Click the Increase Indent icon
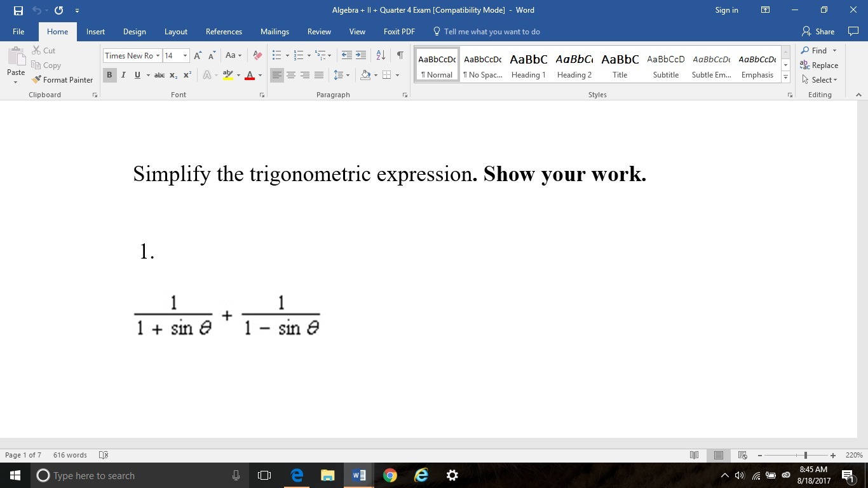 [x=361, y=55]
